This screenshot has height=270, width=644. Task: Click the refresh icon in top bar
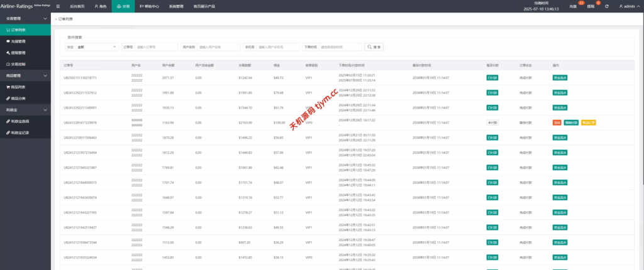click(x=606, y=6)
